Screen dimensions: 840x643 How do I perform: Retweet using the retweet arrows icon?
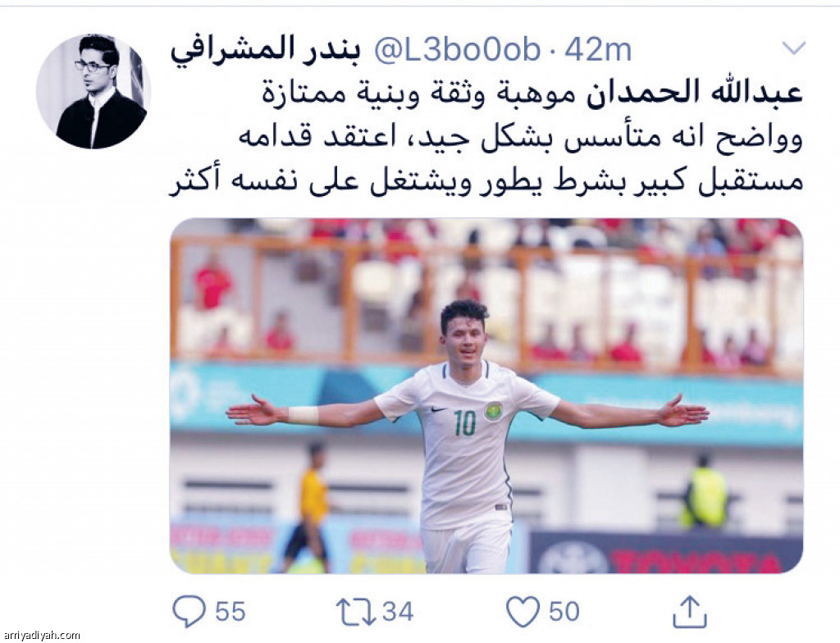pos(356,611)
